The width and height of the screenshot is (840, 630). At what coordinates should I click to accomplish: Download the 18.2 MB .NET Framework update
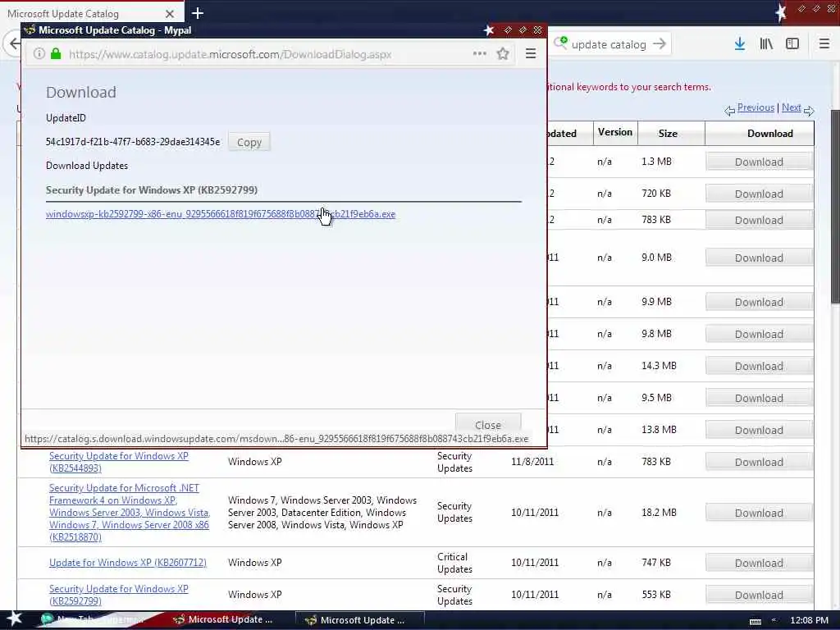point(759,514)
